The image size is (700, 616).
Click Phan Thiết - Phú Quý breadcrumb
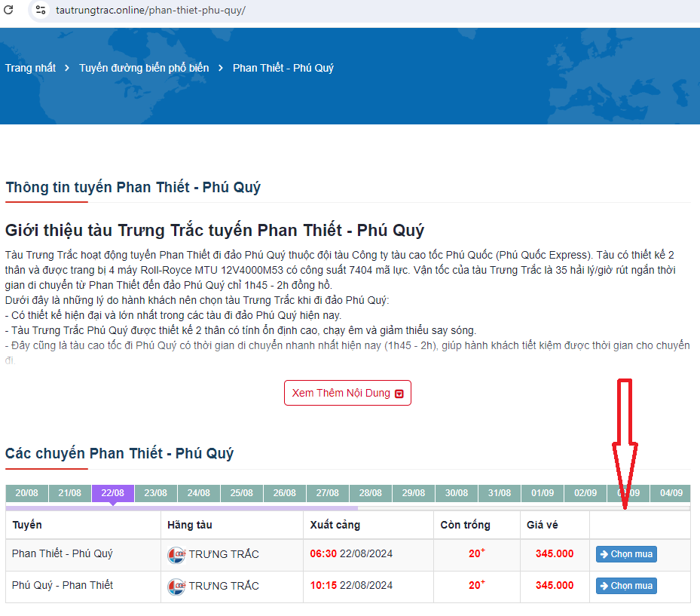coord(283,68)
